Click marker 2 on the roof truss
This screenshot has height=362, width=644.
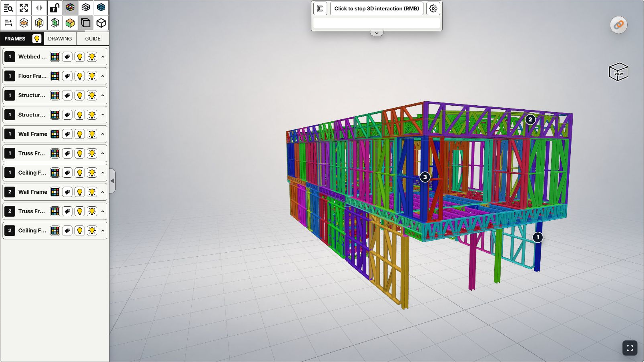(x=530, y=119)
